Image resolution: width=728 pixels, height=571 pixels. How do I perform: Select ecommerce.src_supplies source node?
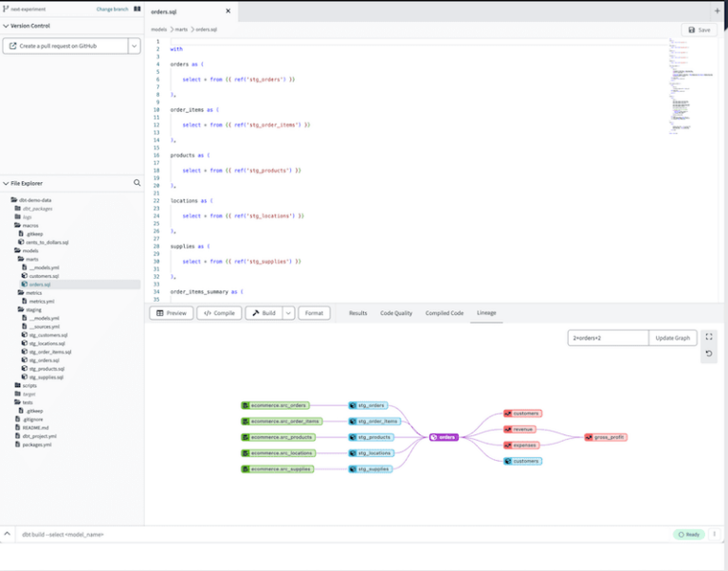[278, 469]
